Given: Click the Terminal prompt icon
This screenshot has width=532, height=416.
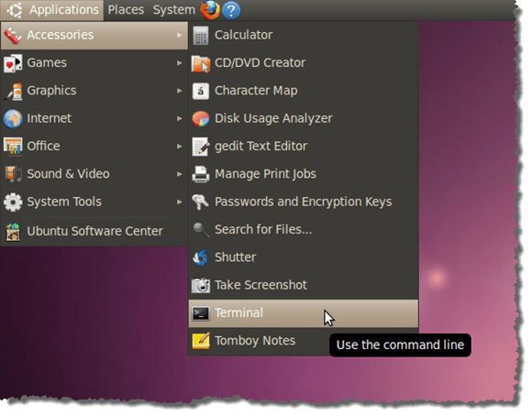Looking at the screenshot, I should (201, 313).
